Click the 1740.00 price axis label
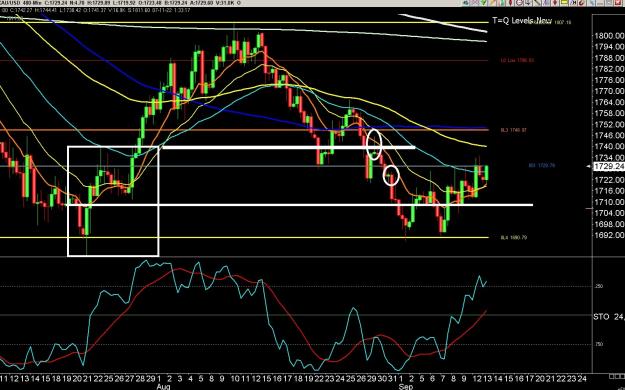The width and height of the screenshot is (625, 390). [609, 147]
